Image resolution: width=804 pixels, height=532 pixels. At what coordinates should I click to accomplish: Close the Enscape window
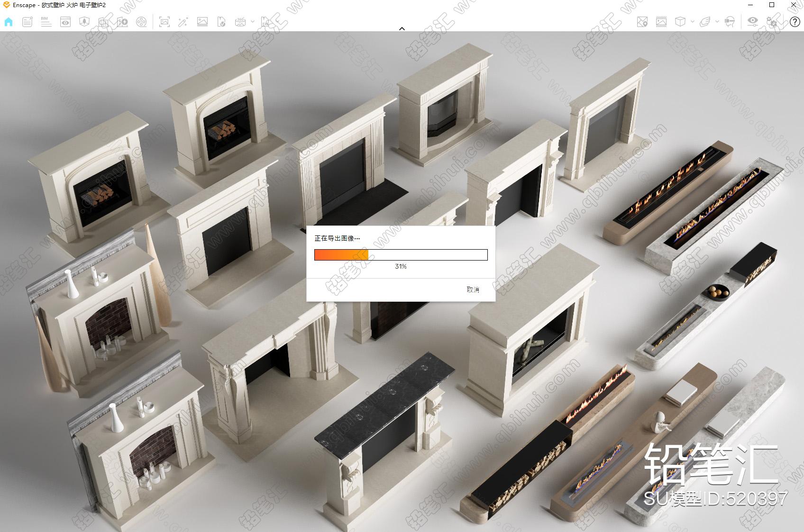point(794,5)
